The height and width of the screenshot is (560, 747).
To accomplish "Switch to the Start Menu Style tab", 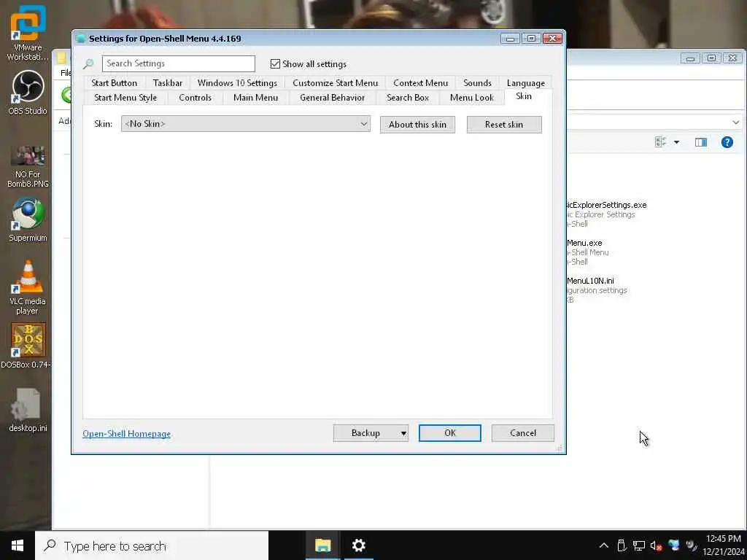I will pos(125,98).
